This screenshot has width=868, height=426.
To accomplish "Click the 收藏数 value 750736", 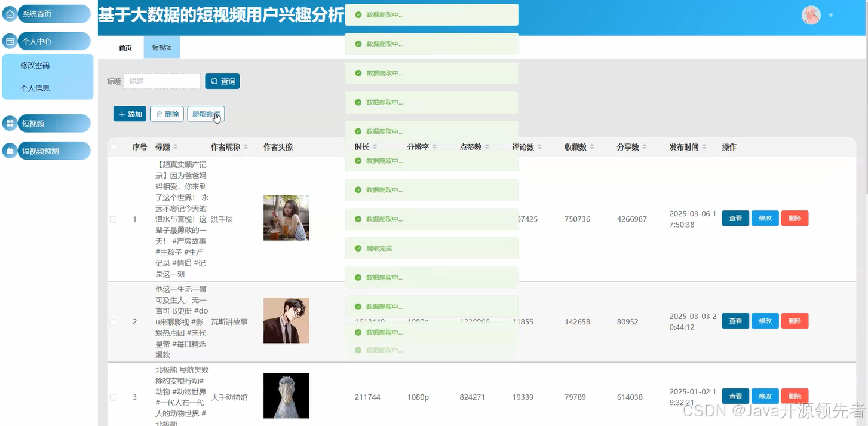I will tap(577, 219).
